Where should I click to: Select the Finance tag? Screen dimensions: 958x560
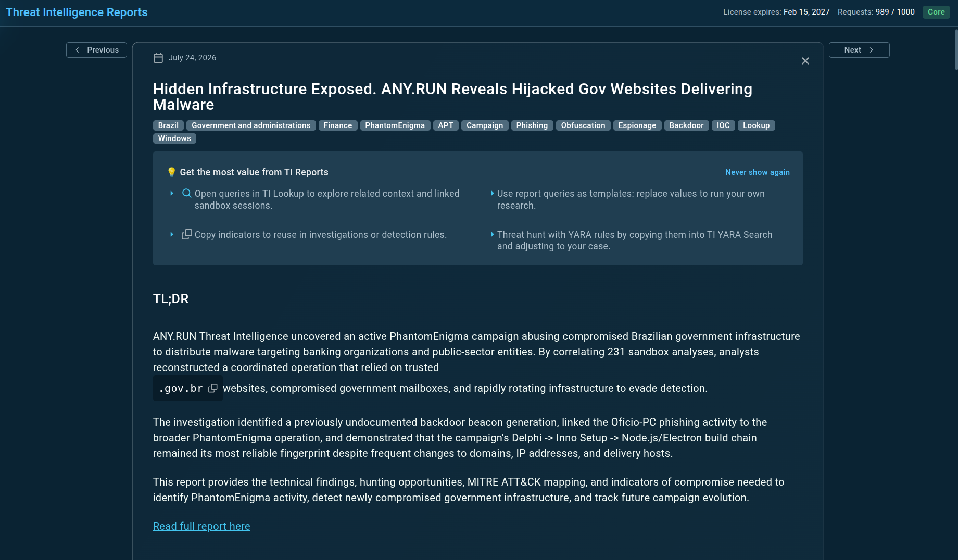click(338, 125)
